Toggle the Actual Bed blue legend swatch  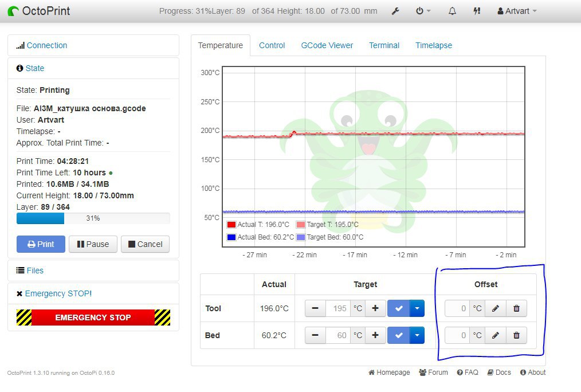(231, 237)
